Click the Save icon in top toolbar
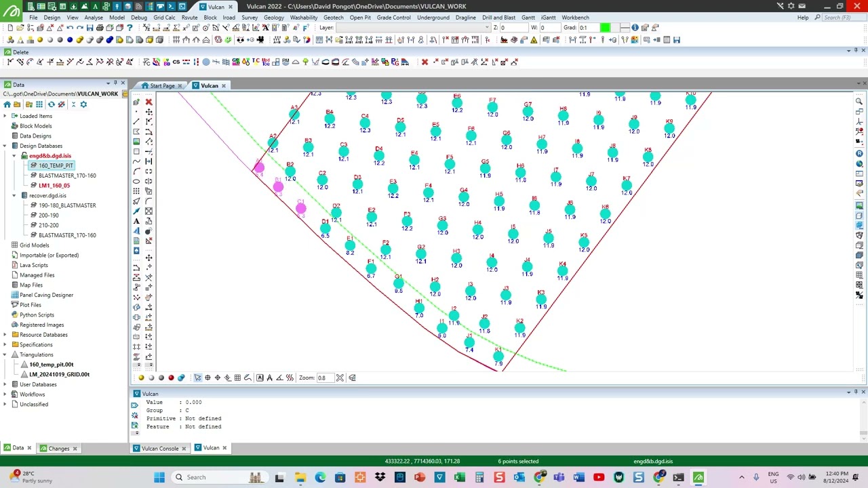 tap(90, 28)
